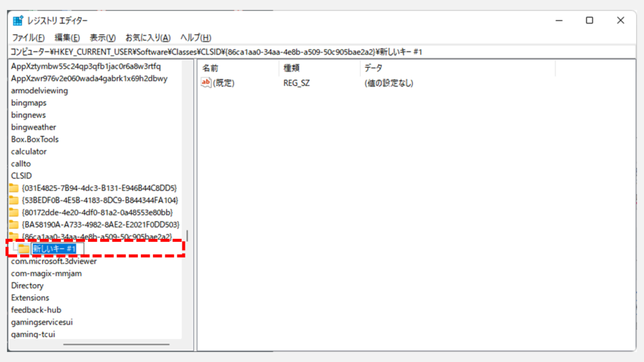
Task: Select the bingweather key in tree
Action: tap(33, 127)
